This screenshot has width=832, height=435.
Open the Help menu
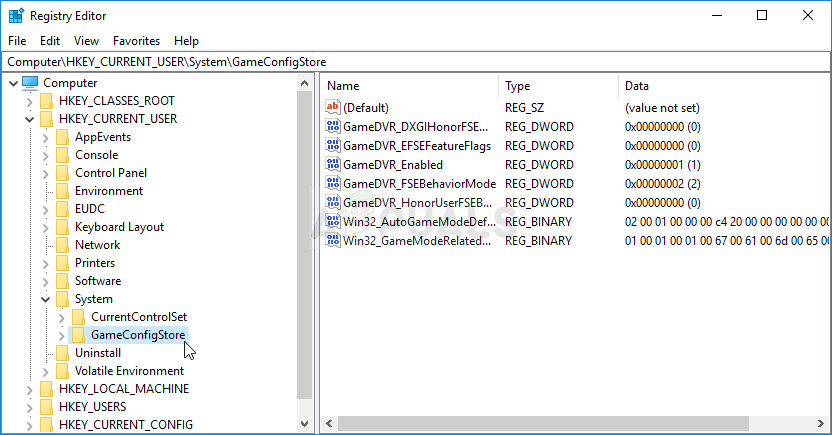[x=186, y=41]
